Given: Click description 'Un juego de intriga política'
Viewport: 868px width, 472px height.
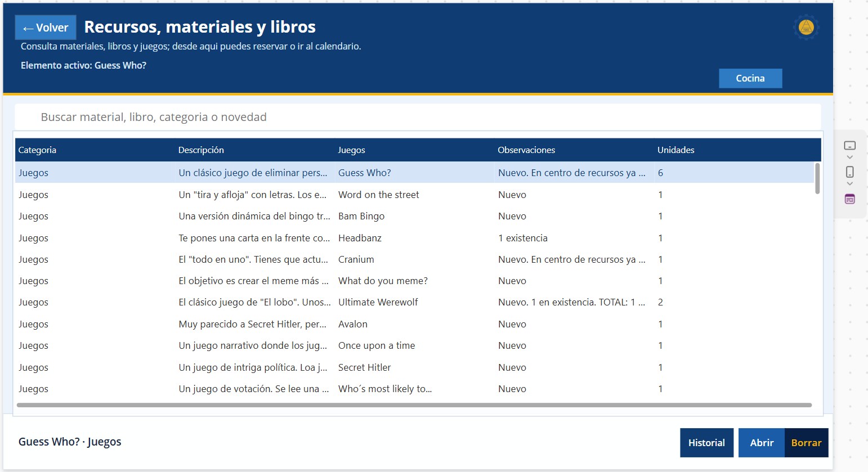Looking at the screenshot, I should [253, 367].
